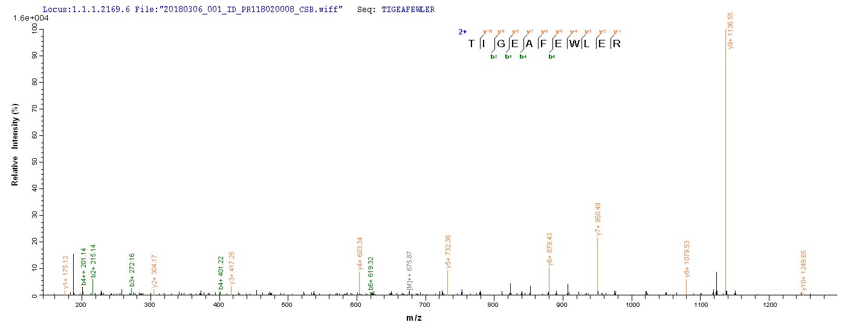Click the b6 fragment marker below sequence

pos(551,57)
